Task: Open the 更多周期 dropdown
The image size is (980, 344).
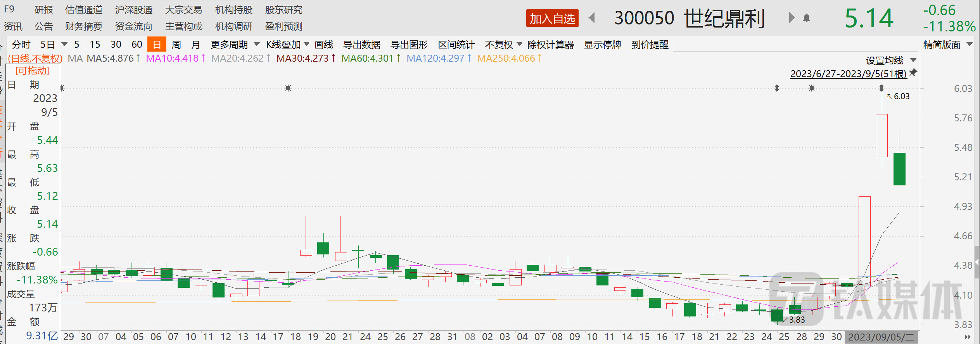Action: pos(234,45)
